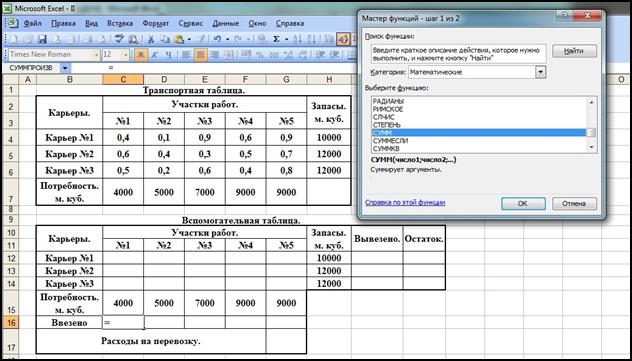Align cell text right
The image size is (632, 361).
click(x=214, y=54)
